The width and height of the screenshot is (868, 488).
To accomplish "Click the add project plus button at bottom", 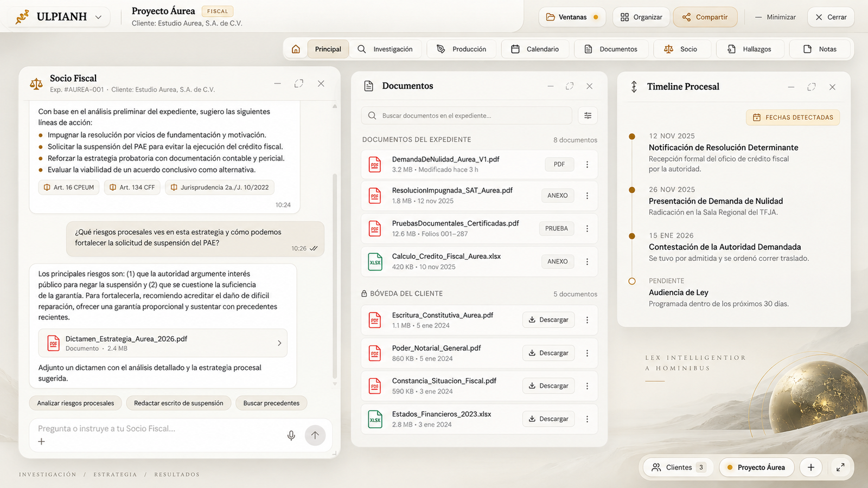I will coord(811,467).
